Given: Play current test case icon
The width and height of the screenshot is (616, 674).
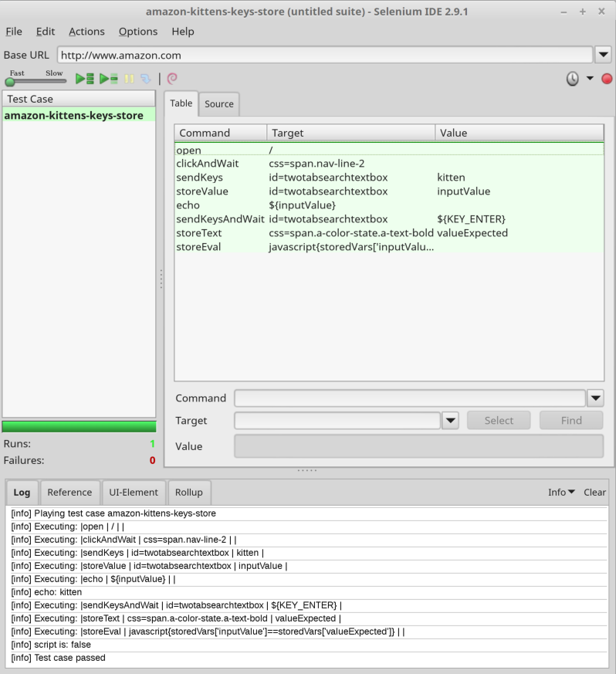Looking at the screenshot, I should click(x=108, y=79).
